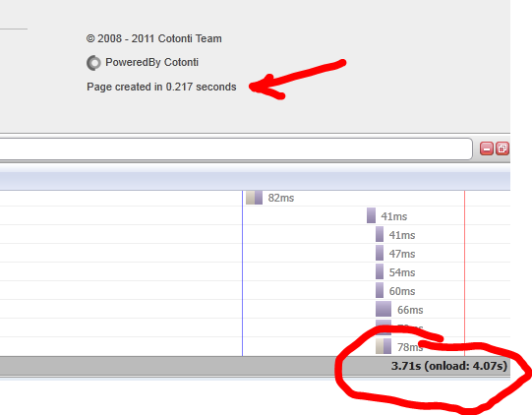Click the Net panel timeline column header

coord(255,181)
